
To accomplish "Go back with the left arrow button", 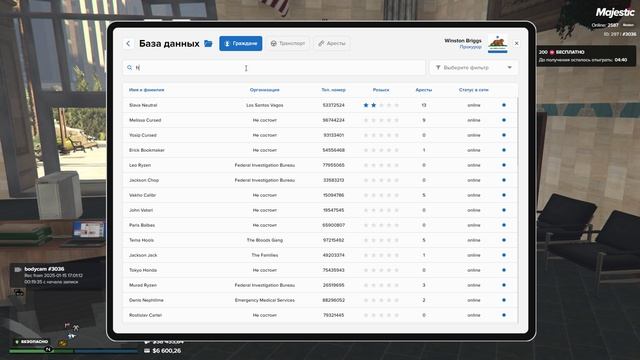I will coord(128,43).
